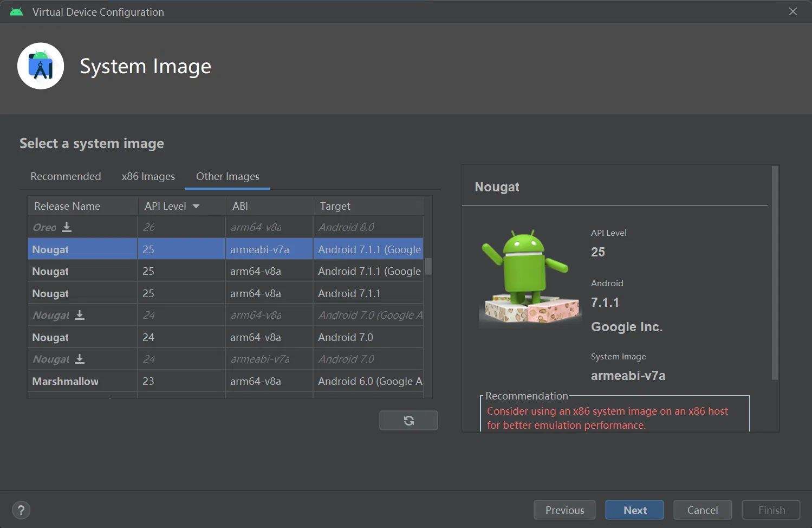The image size is (812, 528).
Task: Refresh the system image list
Action: point(408,420)
